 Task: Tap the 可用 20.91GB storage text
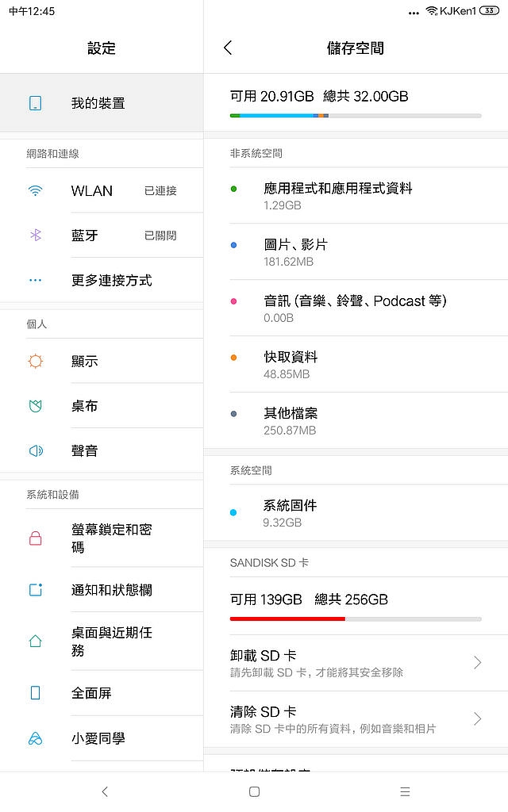point(271,96)
